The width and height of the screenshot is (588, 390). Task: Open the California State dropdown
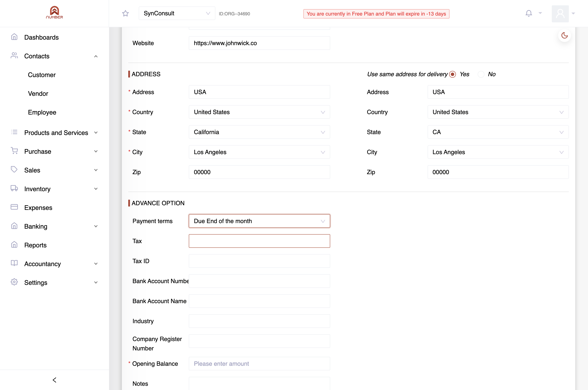[x=259, y=132]
